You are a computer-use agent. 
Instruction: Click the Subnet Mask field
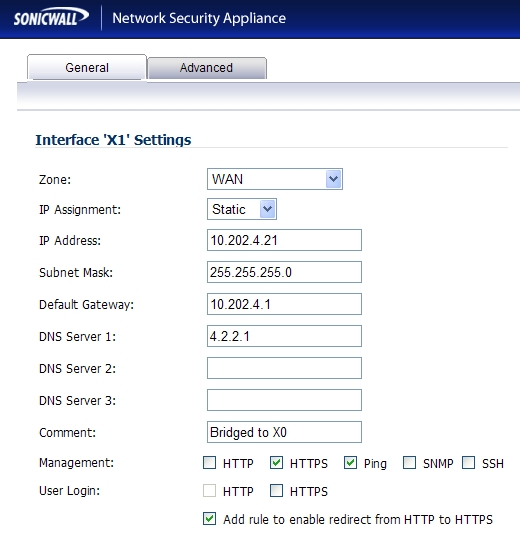point(284,272)
